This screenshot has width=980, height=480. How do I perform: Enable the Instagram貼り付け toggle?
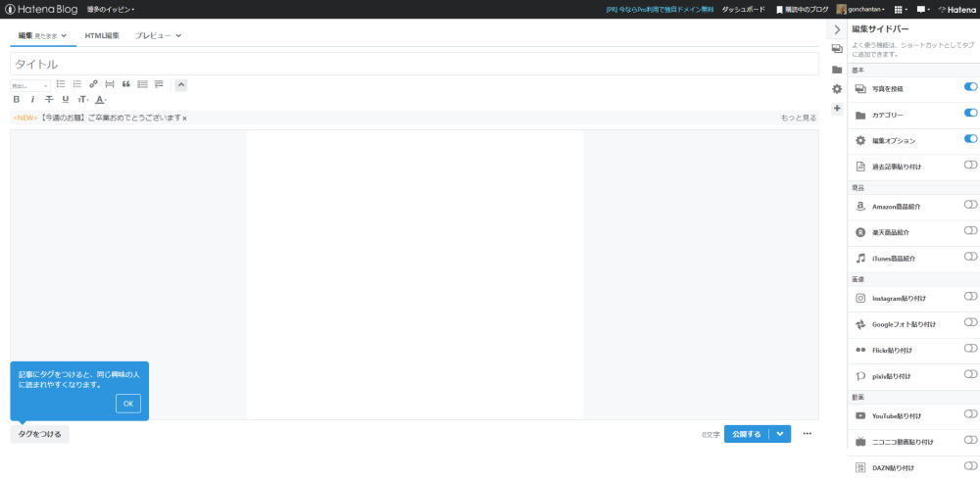click(970, 296)
